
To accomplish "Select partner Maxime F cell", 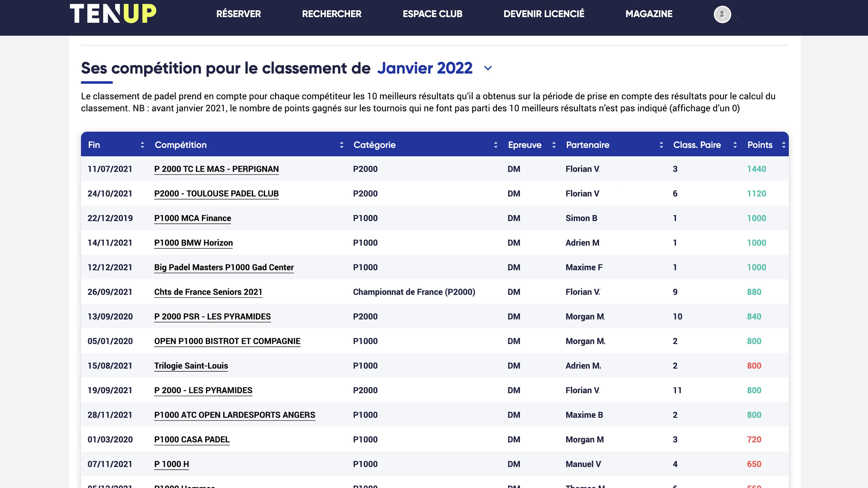I will 584,268.
